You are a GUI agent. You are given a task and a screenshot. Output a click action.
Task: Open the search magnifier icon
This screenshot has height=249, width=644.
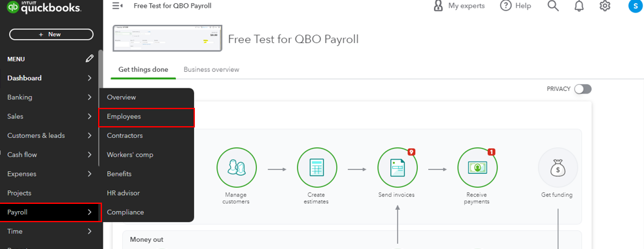point(553,6)
